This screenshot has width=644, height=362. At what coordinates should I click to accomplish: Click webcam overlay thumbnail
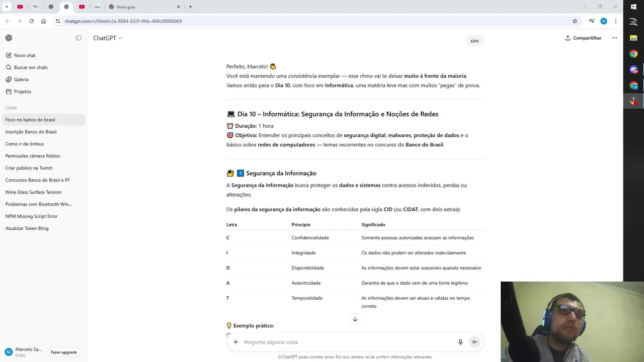(x=572, y=322)
